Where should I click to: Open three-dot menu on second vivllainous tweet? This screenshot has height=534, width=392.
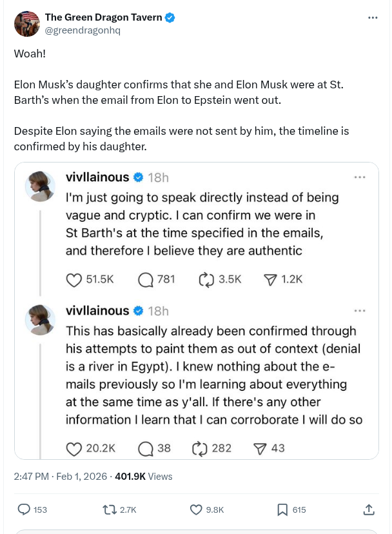point(360,311)
